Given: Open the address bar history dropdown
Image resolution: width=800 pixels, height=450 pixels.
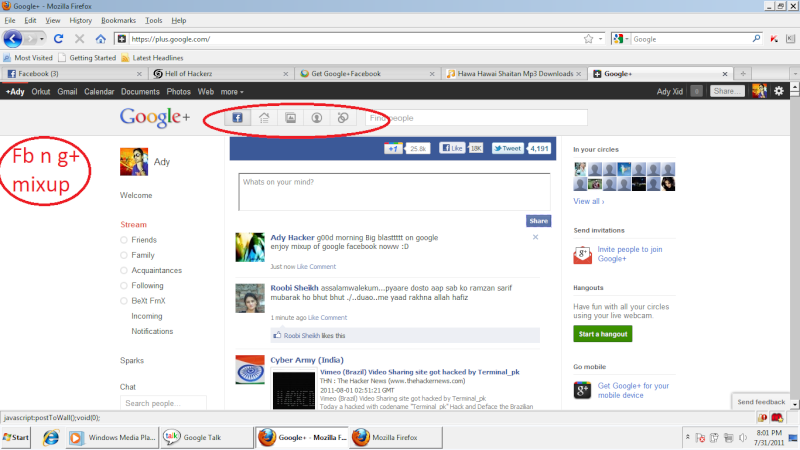Looking at the screenshot, I should [601, 39].
